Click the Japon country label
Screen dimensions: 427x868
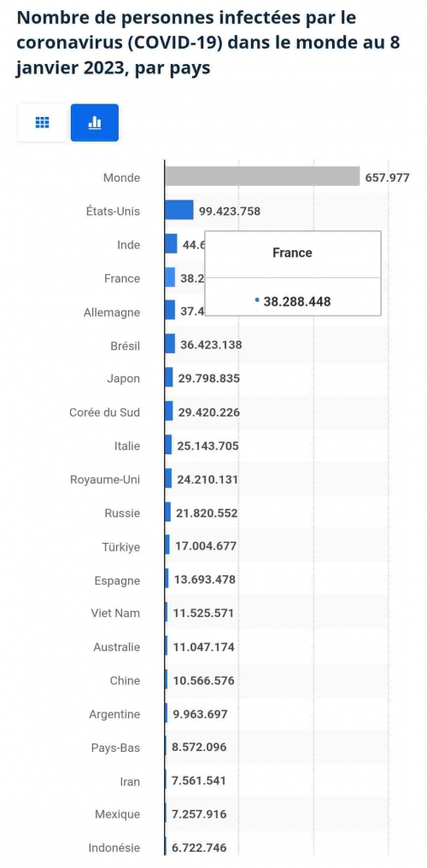coord(124,379)
